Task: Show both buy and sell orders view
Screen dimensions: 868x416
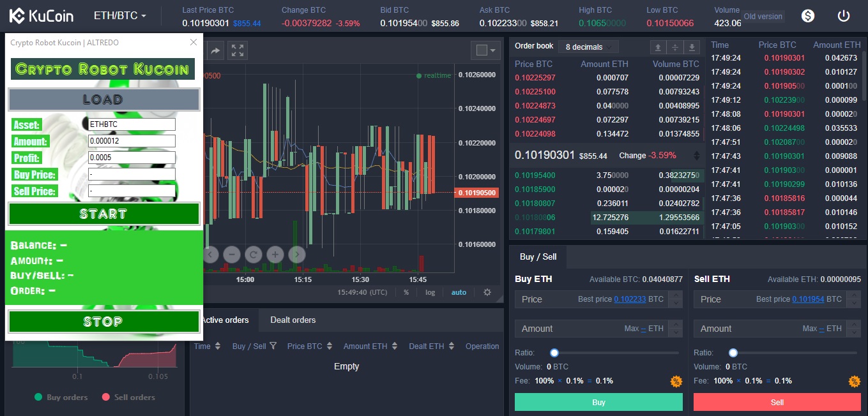Action: [675, 47]
